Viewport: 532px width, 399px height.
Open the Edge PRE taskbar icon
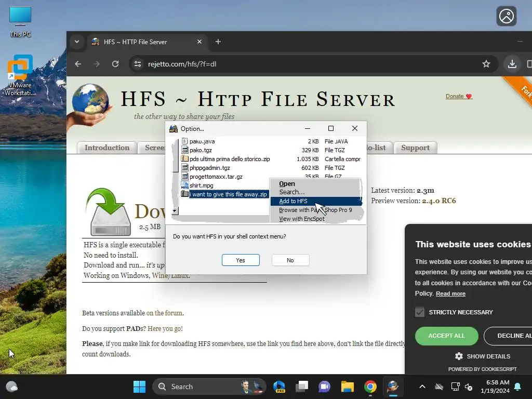click(x=279, y=387)
